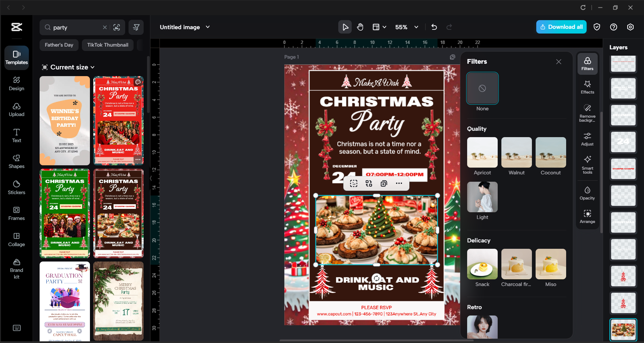The image size is (644, 343).
Task: Open the Untitled image title dropdown
Action: click(x=208, y=27)
